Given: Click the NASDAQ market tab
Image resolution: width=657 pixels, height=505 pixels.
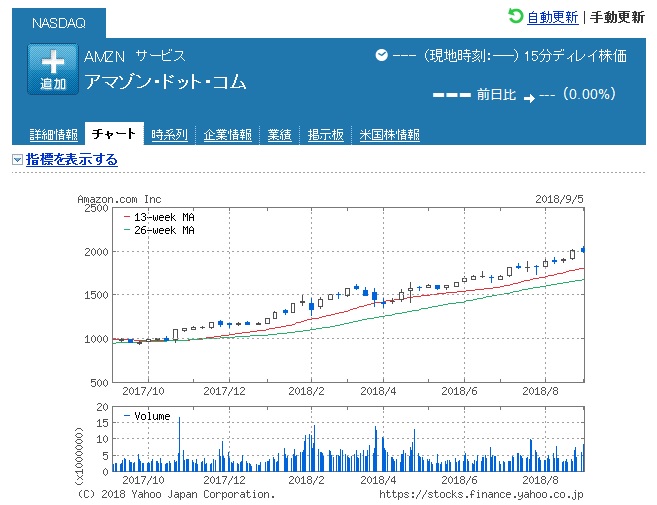Looking at the screenshot, I should pos(59,23).
